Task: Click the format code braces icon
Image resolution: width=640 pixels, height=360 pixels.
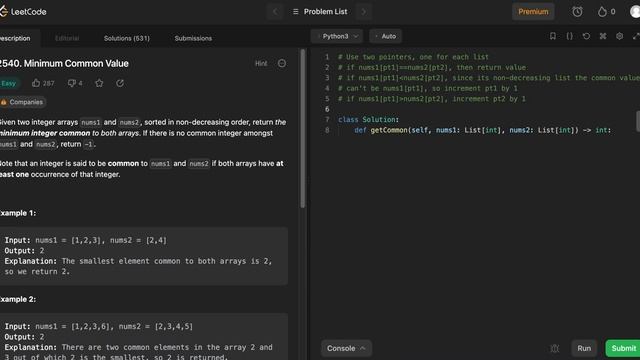Action: pos(569,36)
